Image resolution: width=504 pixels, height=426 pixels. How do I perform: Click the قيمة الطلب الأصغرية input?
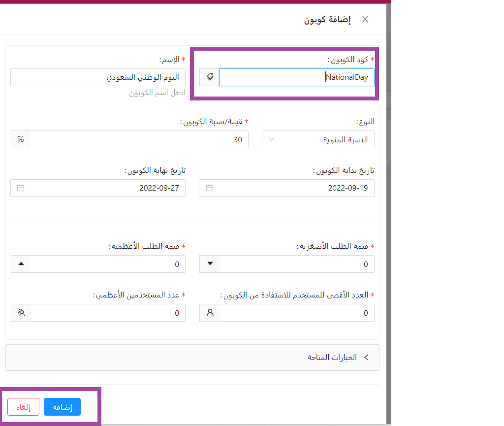coord(296,264)
